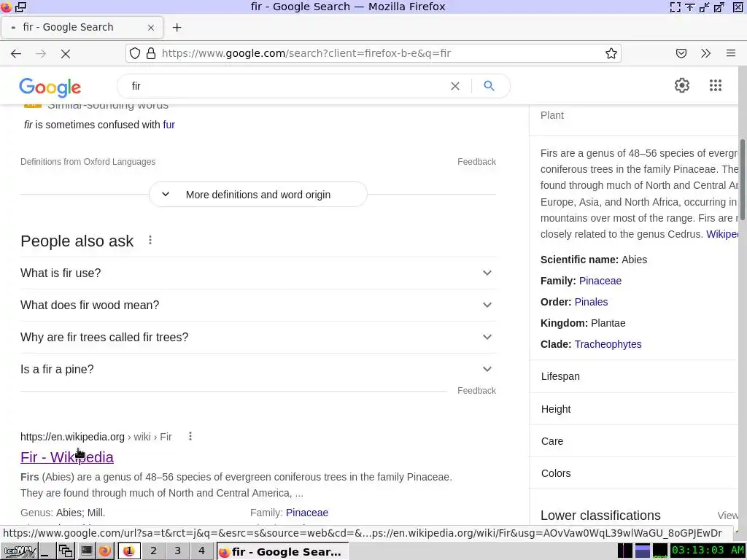Roll up window with title bar arrow

(690, 7)
